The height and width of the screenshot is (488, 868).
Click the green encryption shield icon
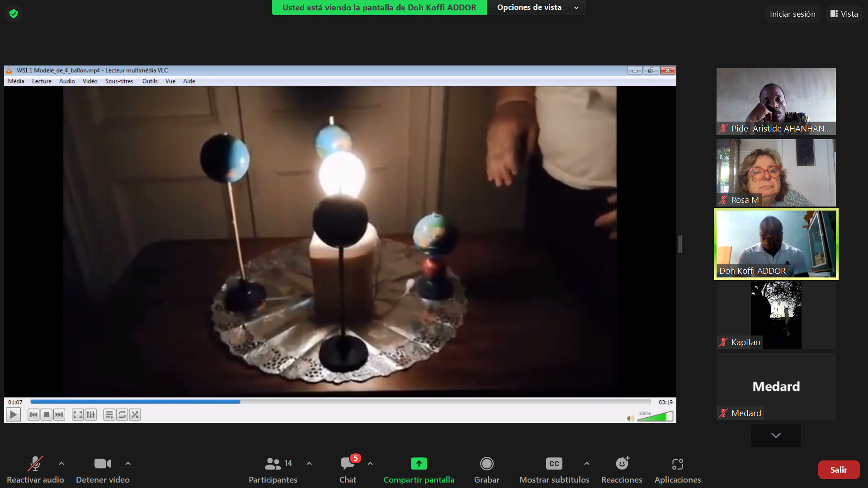click(14, 14)
